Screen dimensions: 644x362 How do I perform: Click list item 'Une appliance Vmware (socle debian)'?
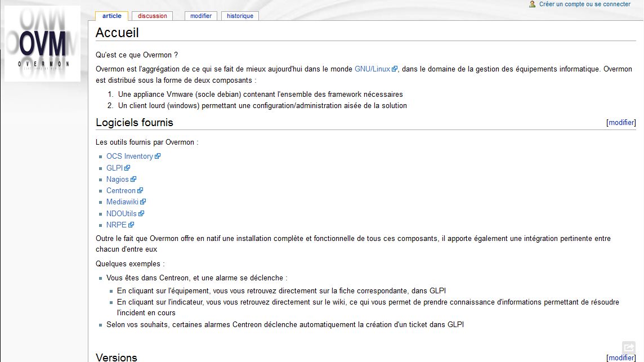point(261,95)
